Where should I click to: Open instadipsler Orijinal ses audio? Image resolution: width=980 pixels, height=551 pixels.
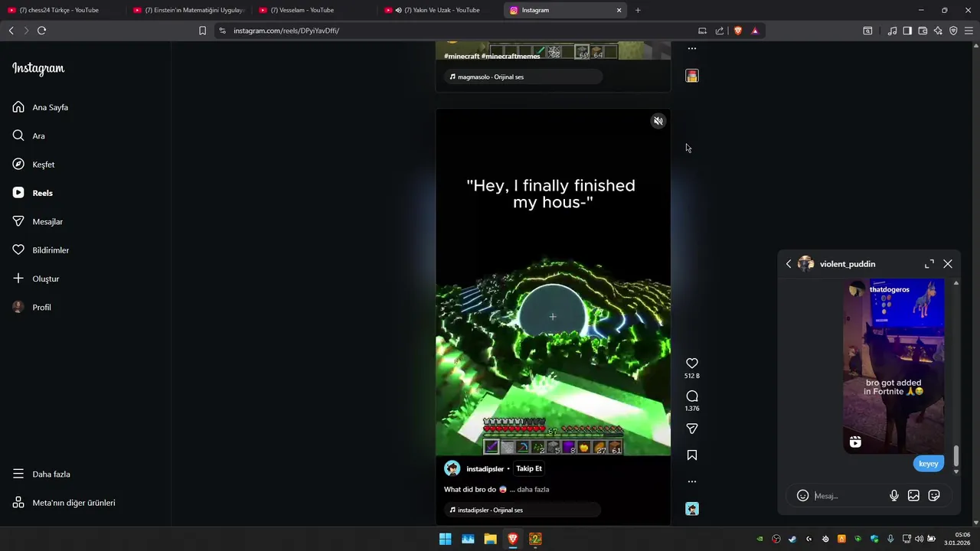522,510
